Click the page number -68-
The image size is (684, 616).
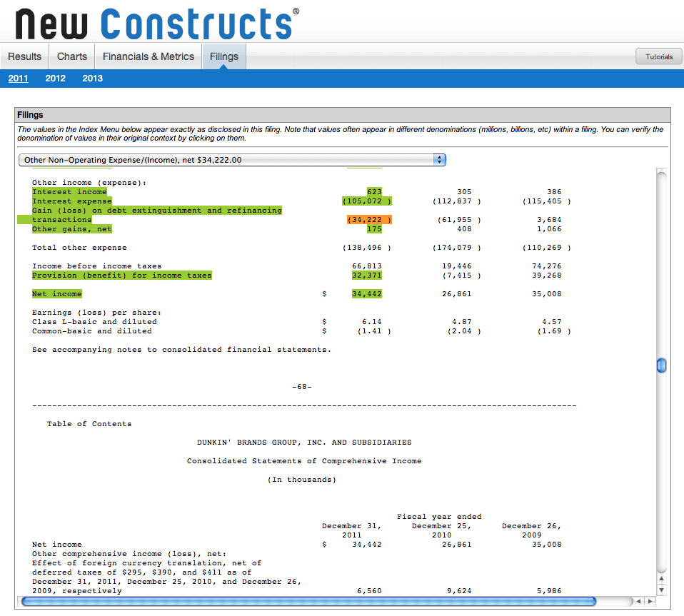pos(302,387)
